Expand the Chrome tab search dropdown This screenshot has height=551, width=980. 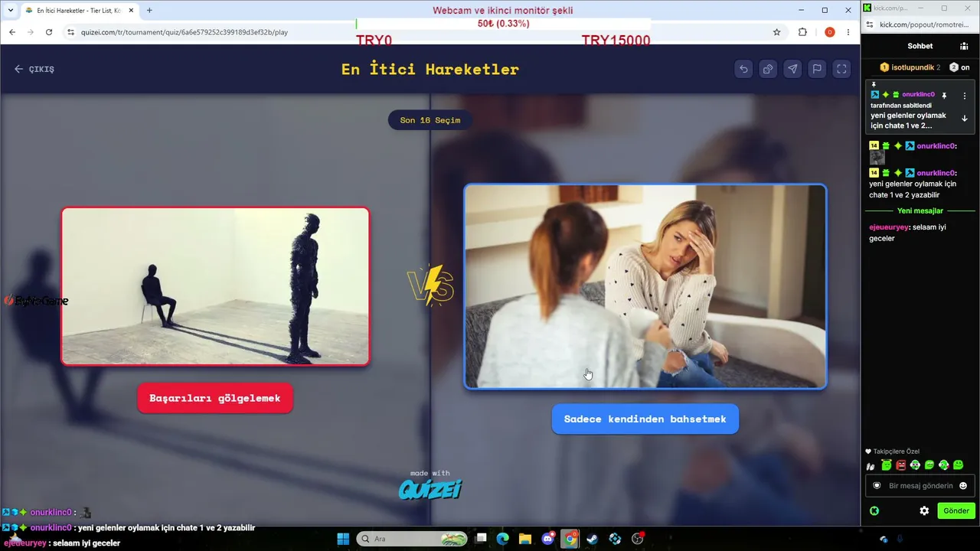[x=11, y=10]
